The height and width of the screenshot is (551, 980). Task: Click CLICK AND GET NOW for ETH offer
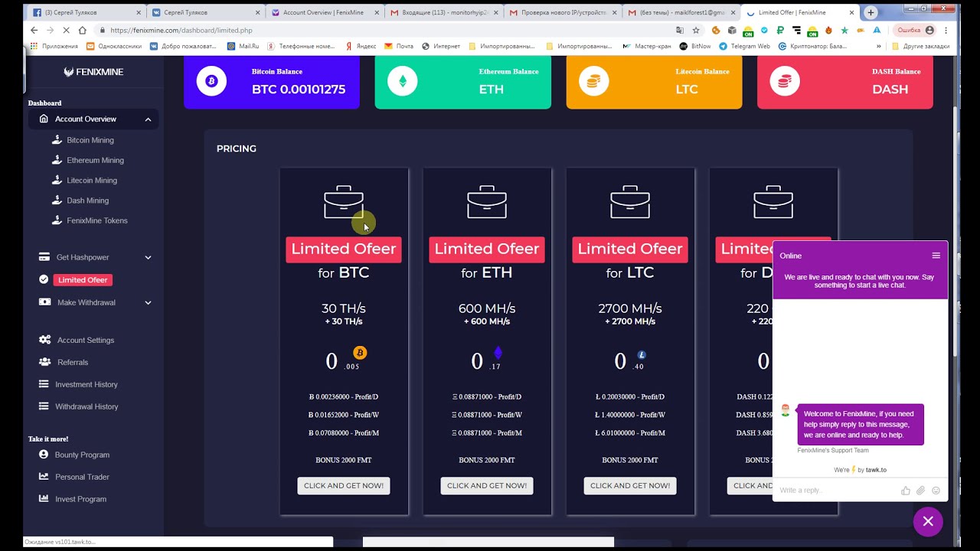487,485
